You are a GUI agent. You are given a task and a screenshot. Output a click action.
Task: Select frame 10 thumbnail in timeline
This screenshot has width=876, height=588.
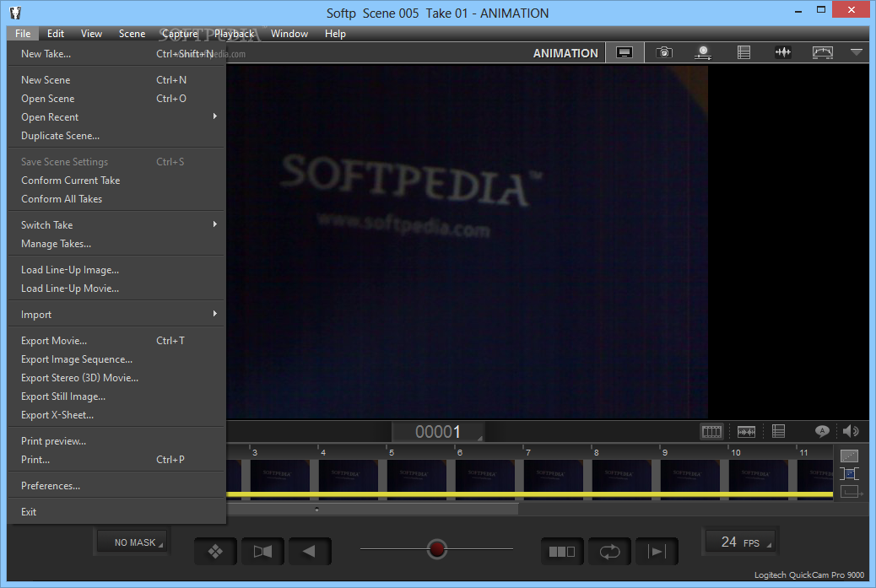(758, 475)
